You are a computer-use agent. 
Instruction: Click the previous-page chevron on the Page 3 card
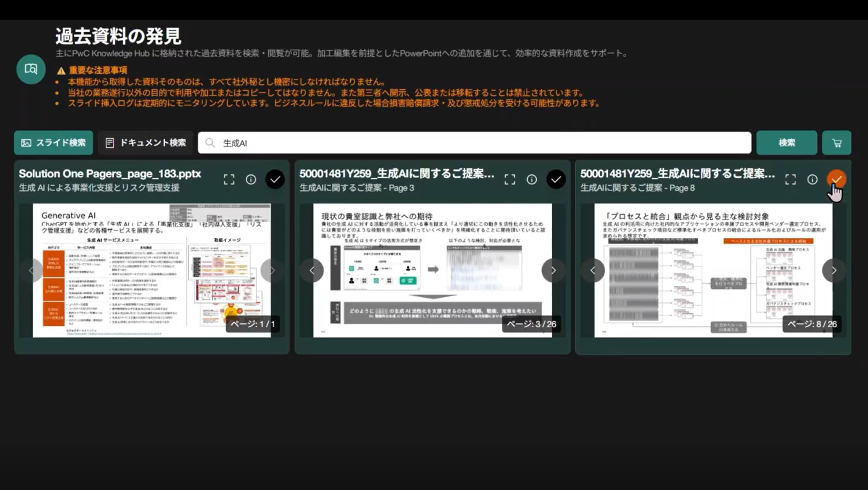click(x=312, y=270)
